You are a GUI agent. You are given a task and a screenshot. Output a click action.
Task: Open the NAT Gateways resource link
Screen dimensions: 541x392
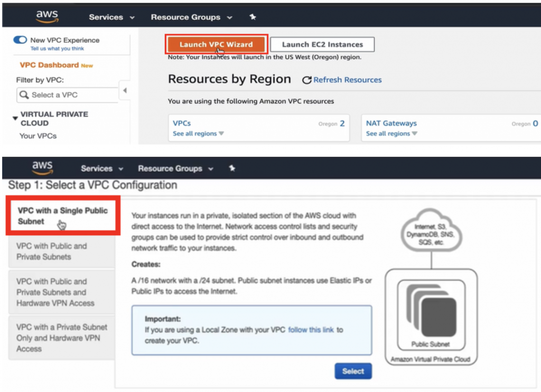[x=391, y=123]
